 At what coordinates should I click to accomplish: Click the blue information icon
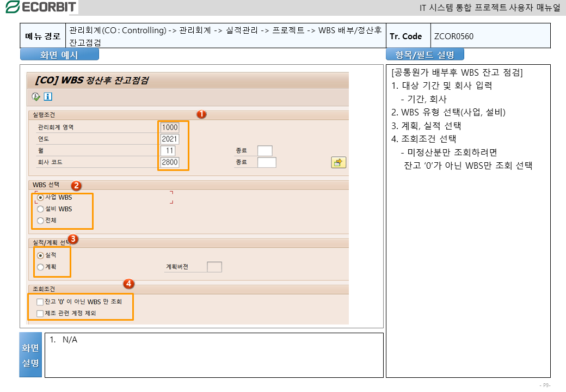tap(48, 96)
